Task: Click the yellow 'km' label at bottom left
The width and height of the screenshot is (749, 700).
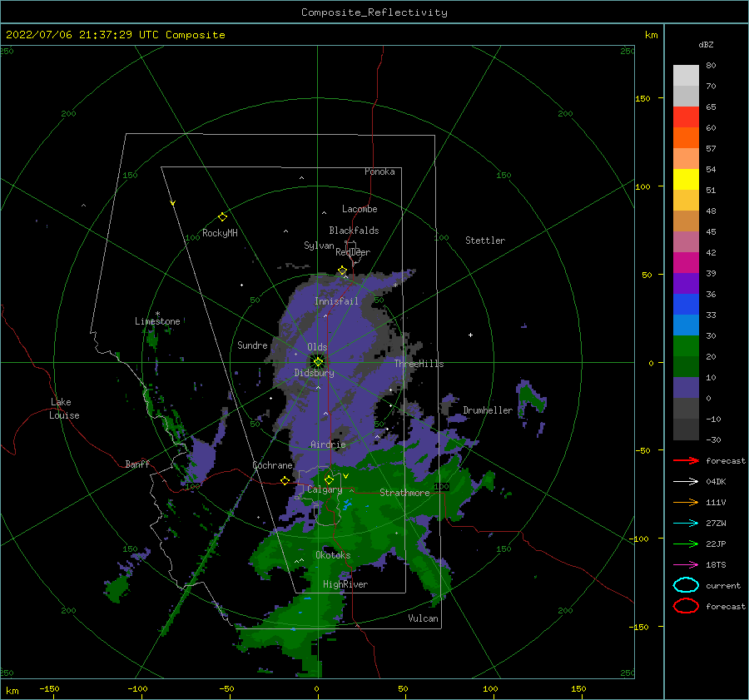Action: (x=12, y=691)
